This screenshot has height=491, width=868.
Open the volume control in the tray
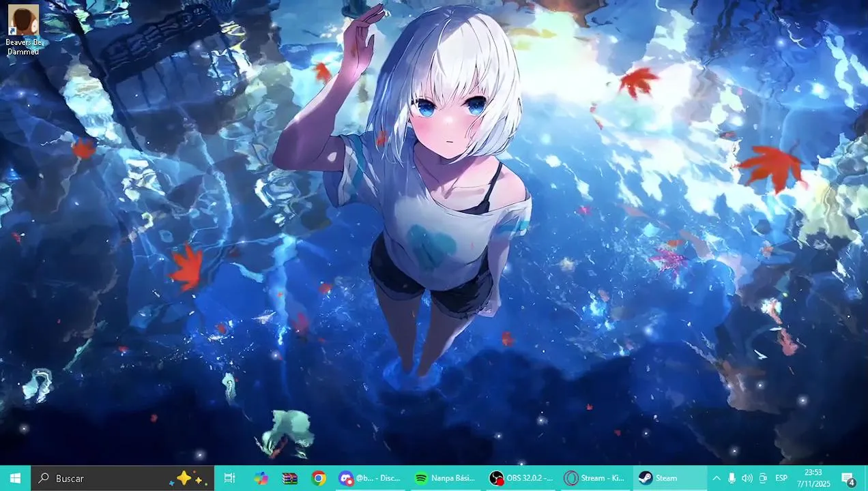click(x=747, y=478)
